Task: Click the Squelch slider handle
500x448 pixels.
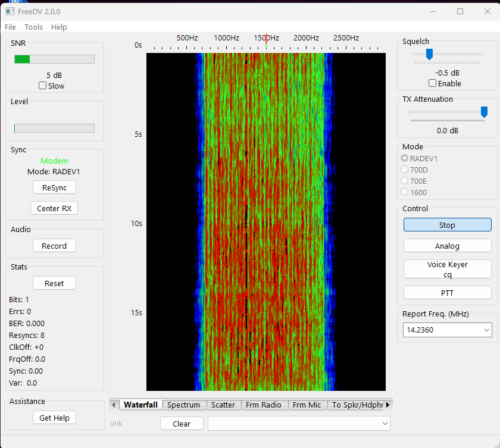Action: point(429,54)
